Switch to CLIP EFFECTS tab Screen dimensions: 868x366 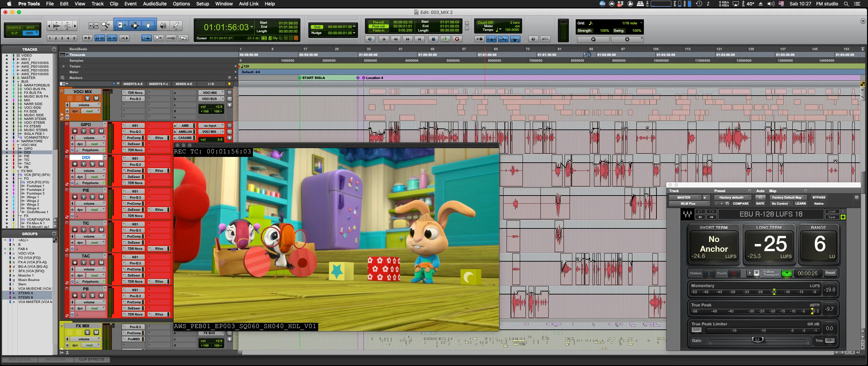click(92, 359)
